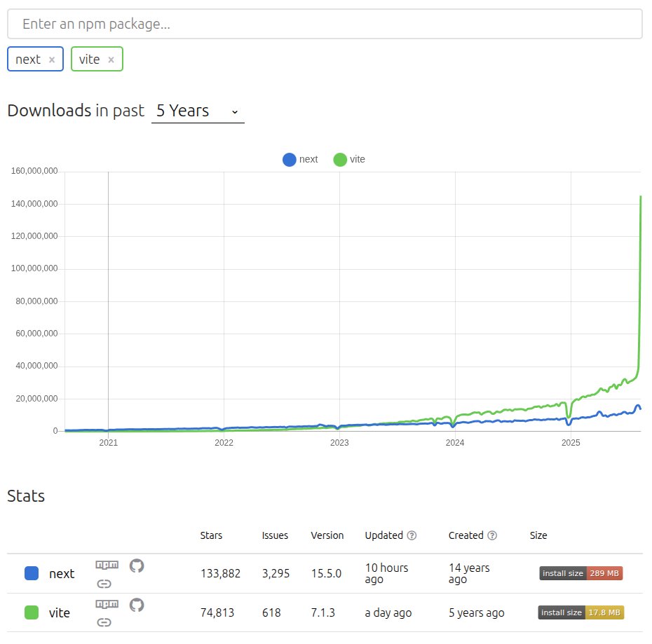The image size is (652, 644).
Task: Click the green color swatch beside vite
Action: (x=31, y=612)
